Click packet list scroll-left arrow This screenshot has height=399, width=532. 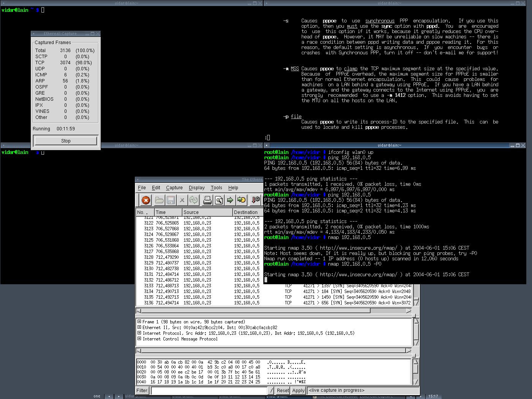[x=139, y=311]
